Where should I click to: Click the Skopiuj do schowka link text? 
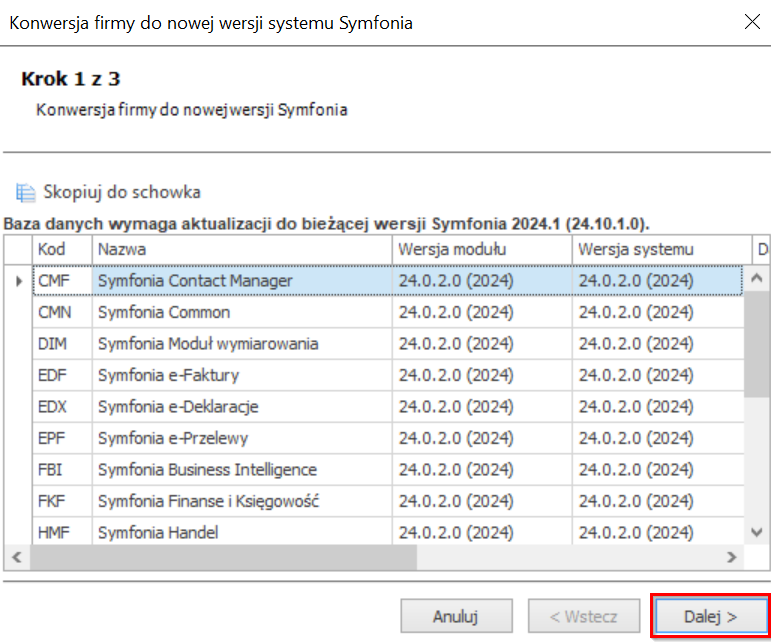tap(122, 192)
